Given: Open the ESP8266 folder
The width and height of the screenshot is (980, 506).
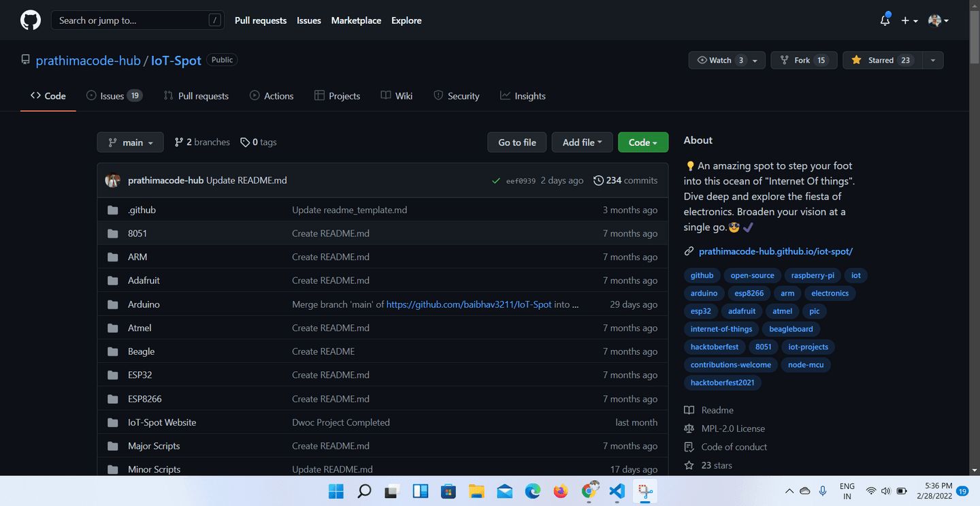Looking at the screenshot, I should [145, 399].
